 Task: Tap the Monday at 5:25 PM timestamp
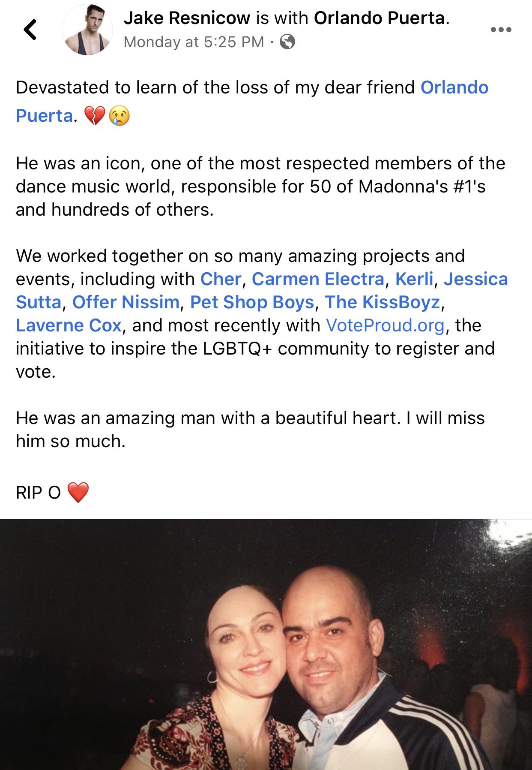click(194, 42)
